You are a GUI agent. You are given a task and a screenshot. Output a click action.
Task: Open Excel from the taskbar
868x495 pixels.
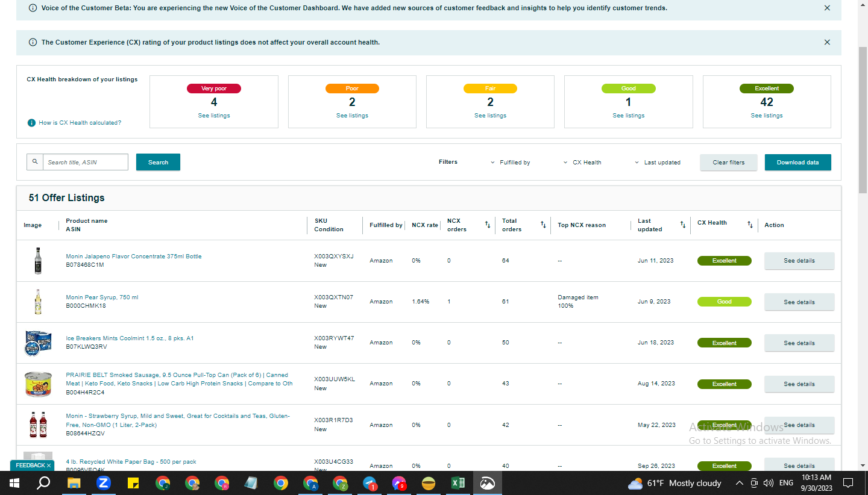point(458,483)
